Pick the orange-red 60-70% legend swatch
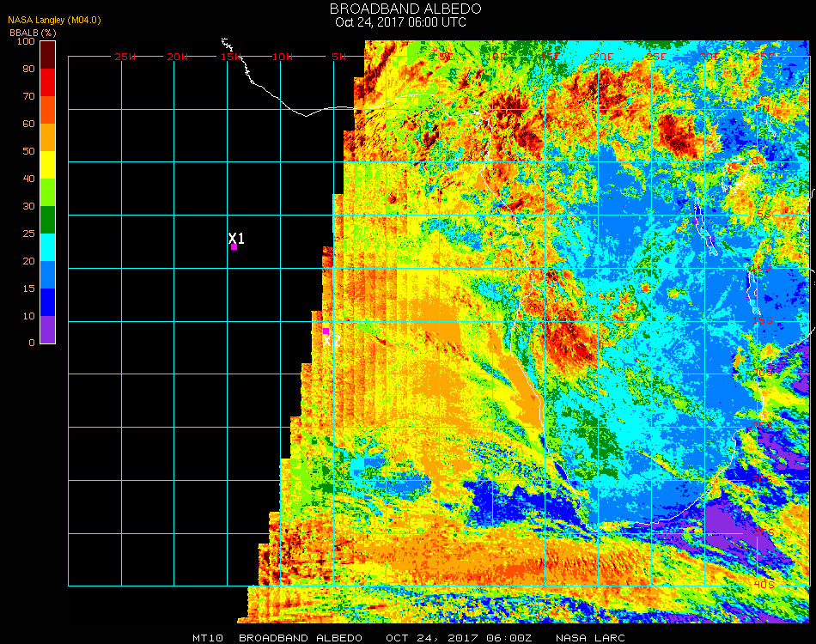This screenshot has height=644, width=816. pyautogui.click(x=48, y=110)
